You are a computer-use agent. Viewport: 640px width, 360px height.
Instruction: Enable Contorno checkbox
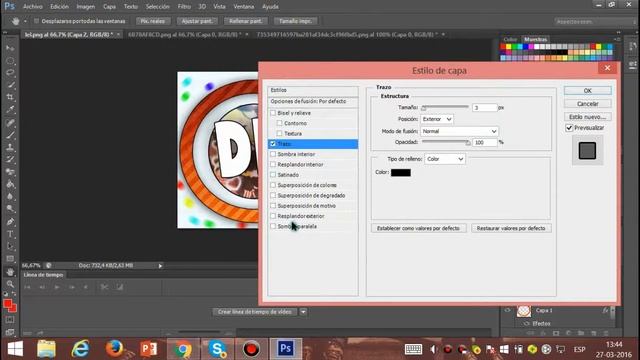[x=279, y=123]
